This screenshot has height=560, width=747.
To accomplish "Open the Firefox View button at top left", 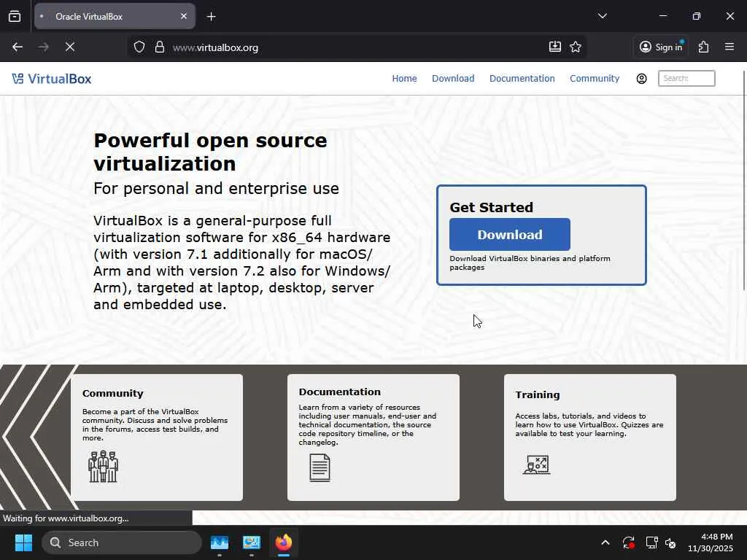I will [x=15, y=16].
